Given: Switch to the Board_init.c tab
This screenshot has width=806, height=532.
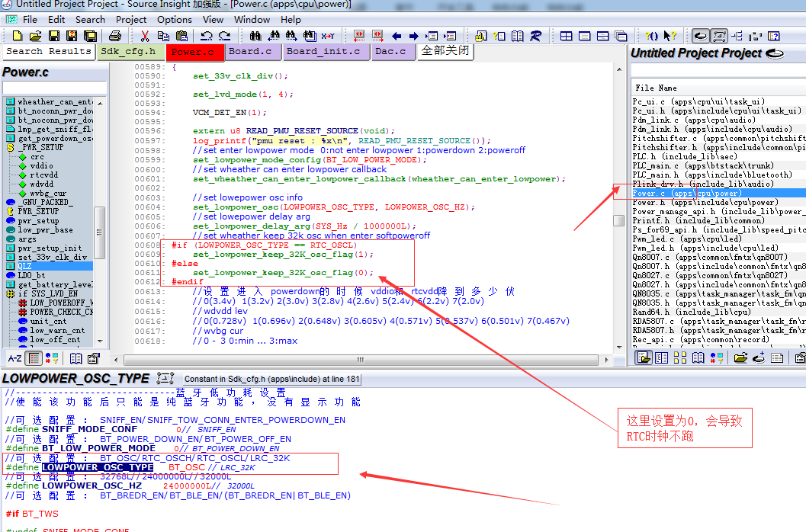Looking at the screenshot, I should [x=326, y=51].
